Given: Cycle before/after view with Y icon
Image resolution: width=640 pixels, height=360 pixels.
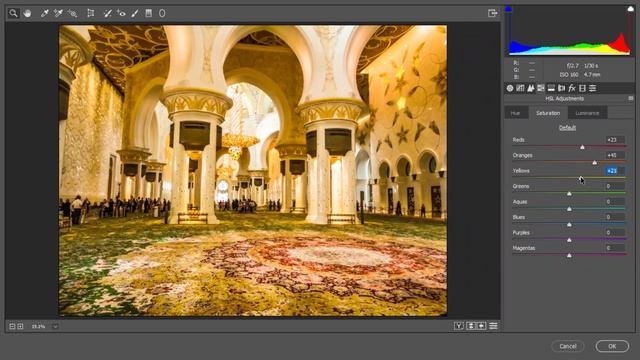Looking at the screenshot, I should [459, 326].
